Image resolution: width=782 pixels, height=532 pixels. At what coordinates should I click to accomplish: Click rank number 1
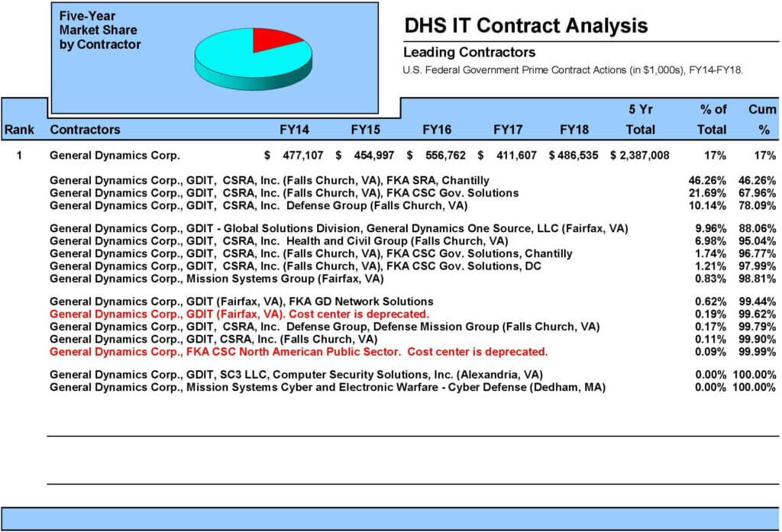coord(19,156)
